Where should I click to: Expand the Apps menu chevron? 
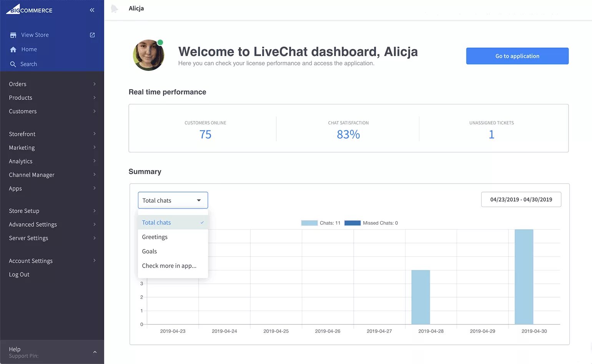(x=95, y=188)
